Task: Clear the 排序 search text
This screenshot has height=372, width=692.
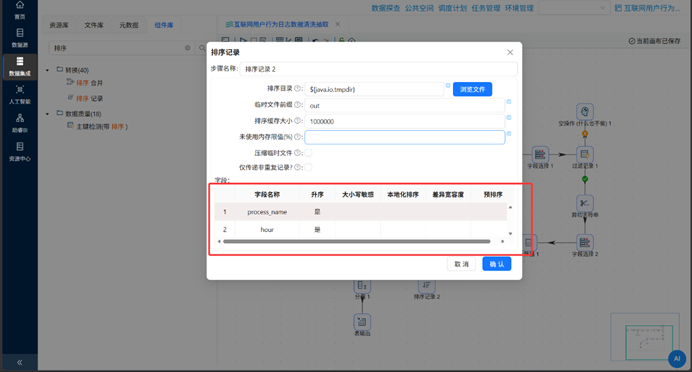Action: coord(188,48)
